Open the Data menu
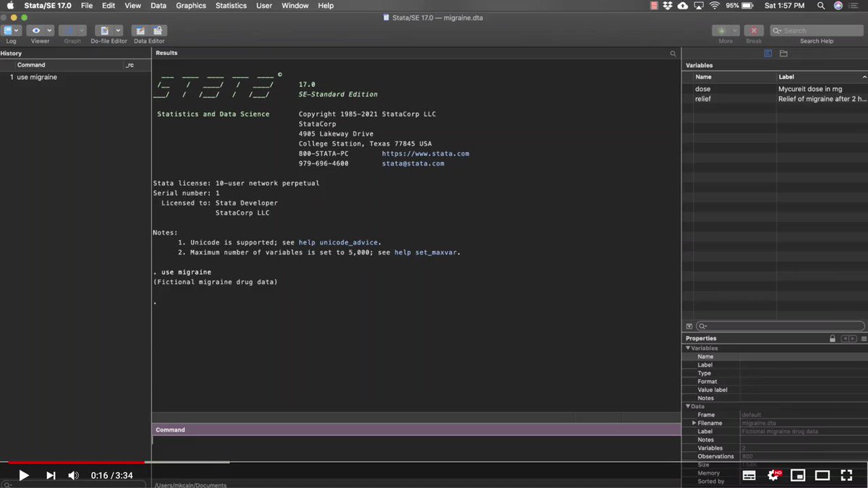The height and width of the screenshot is (488, 868). (x=158, y=5)
